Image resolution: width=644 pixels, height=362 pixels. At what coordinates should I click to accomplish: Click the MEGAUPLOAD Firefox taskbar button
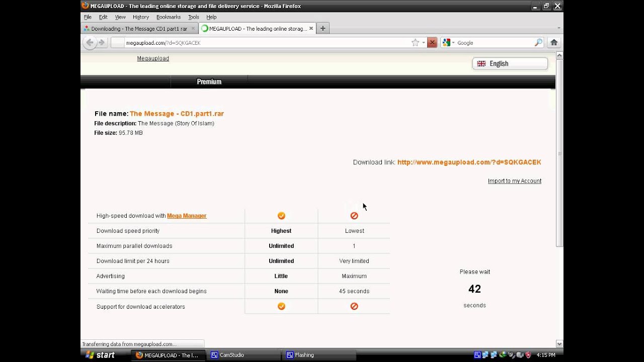pyautogui.click(x=168, y=355)
